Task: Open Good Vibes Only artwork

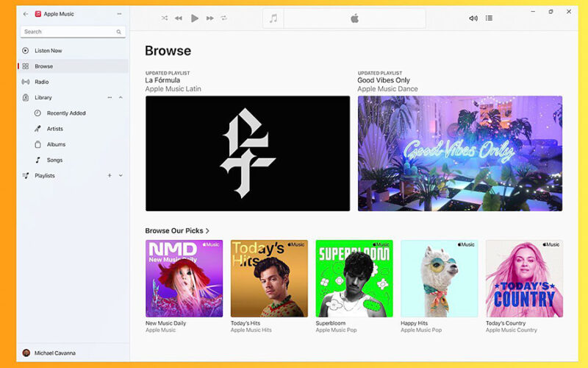Action: [x=460, y=154]
